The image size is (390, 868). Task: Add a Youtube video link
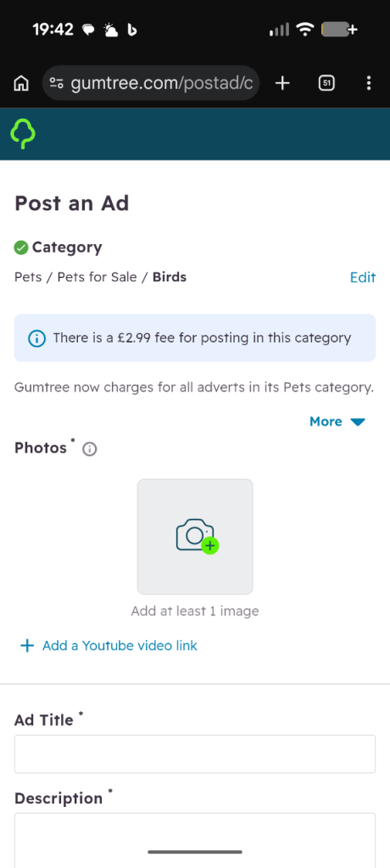coord(120,645)
